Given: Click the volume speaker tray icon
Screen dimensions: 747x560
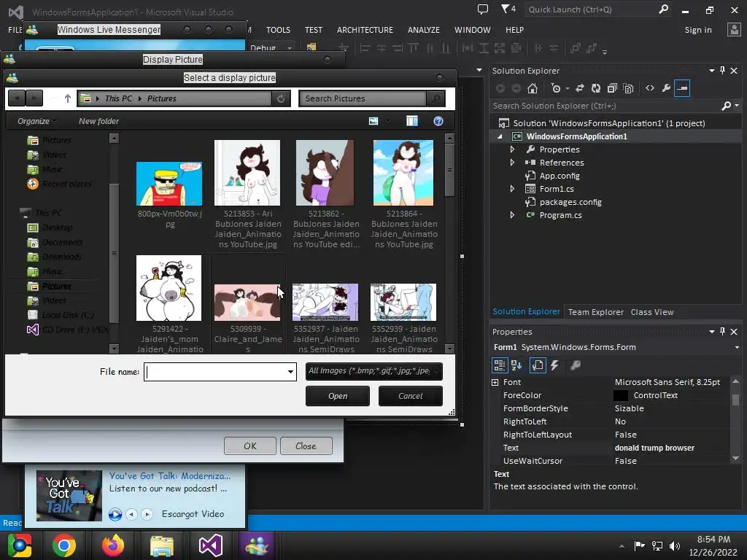Looking at the screenshot, I should coord(675,545).
